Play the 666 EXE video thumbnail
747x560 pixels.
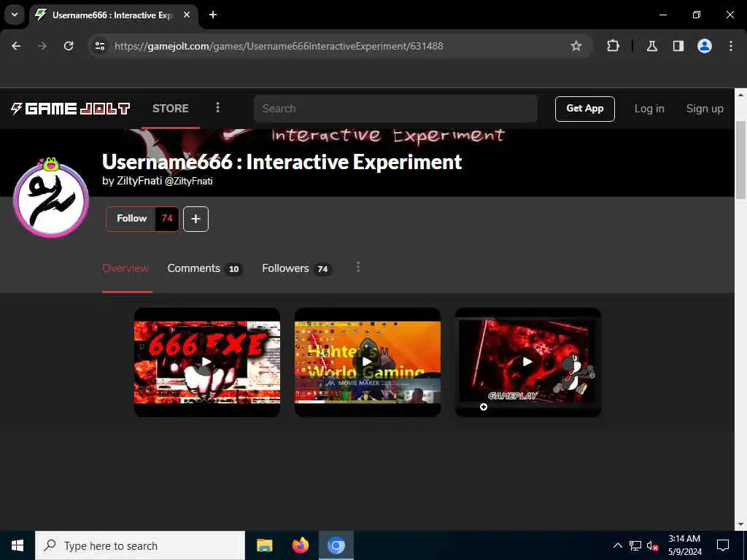click(x=206, y=362)
